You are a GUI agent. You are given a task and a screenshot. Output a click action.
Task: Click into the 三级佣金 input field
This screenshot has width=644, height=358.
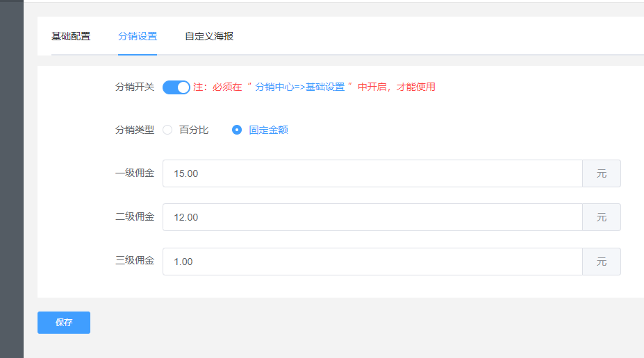pos(372,262)
